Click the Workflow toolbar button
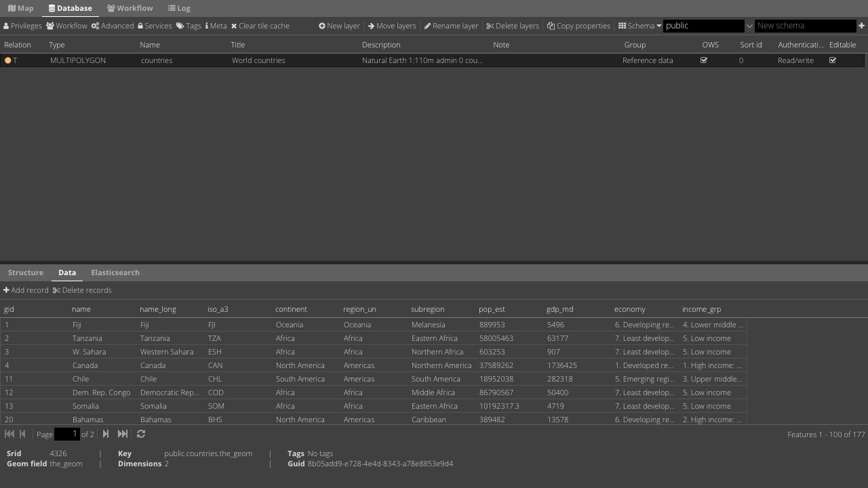Viewport: 868px width, 488px height. [66, 26]
